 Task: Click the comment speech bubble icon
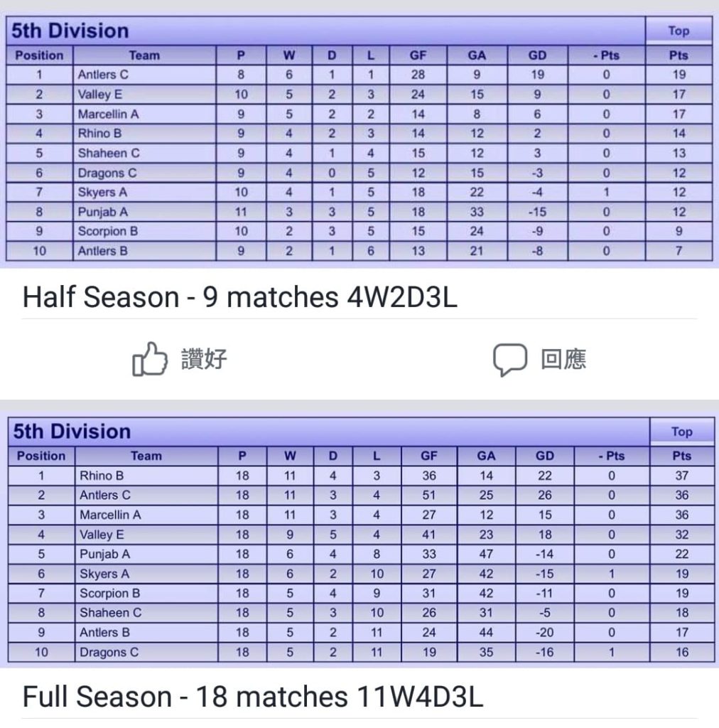[510, 359]
